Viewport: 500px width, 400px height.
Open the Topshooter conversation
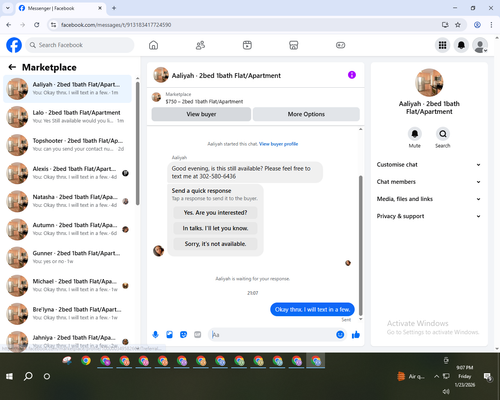pos(68,145)
